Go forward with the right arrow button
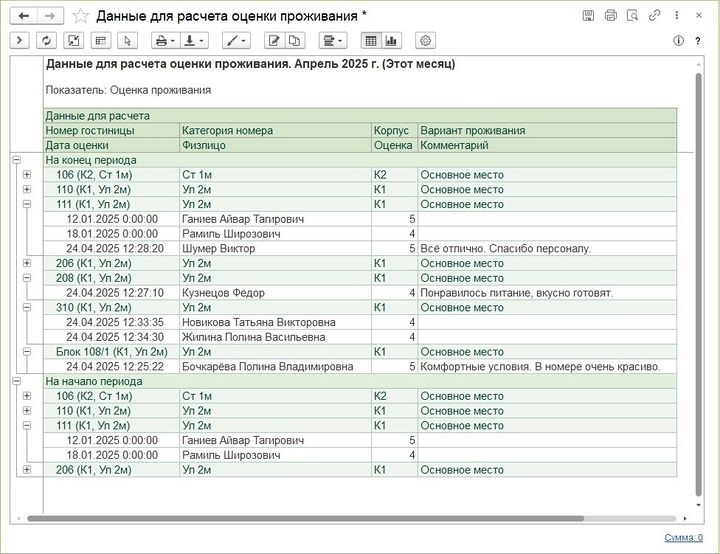The image size is (720, 554). pyautogui.click(x=50, y=16)
